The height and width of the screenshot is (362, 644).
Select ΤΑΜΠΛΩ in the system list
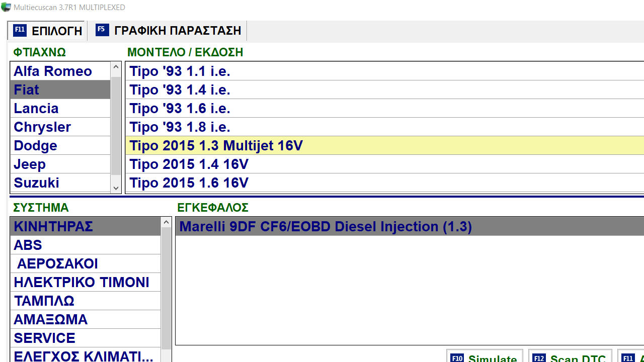click(x=86, y=301)
